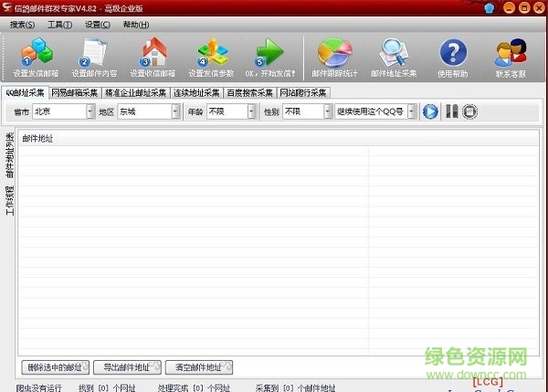Click the 处理完成 [0] 个网址 status text
The height and width of the screenshot is (392, 548).
194,387
